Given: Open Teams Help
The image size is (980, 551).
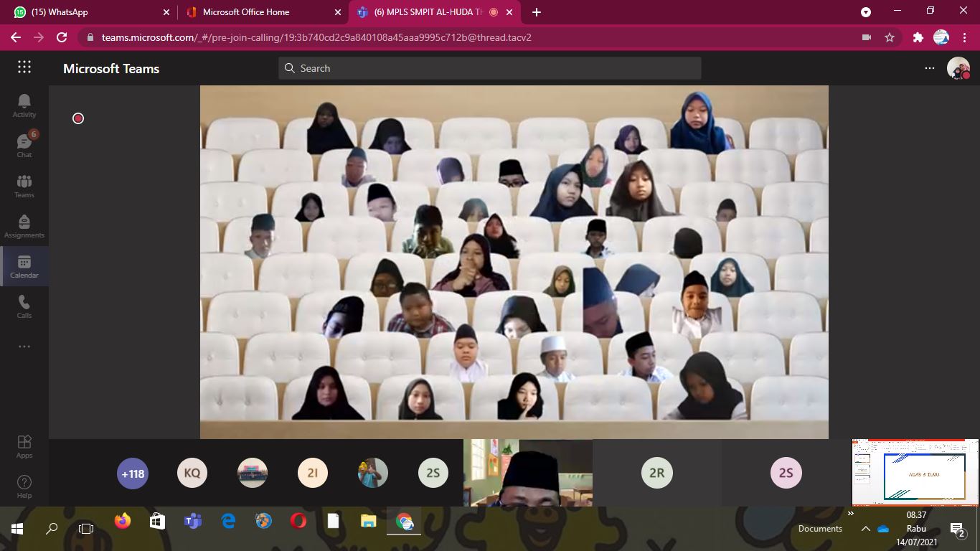Looking at the screenshot, I should (x=24, y=486).
